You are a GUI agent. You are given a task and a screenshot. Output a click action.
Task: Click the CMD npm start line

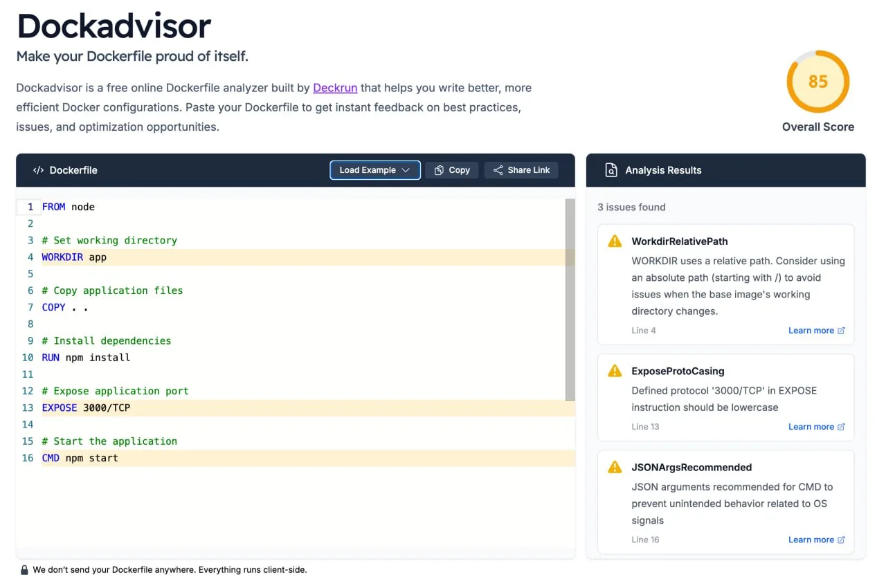coord(308,458)
